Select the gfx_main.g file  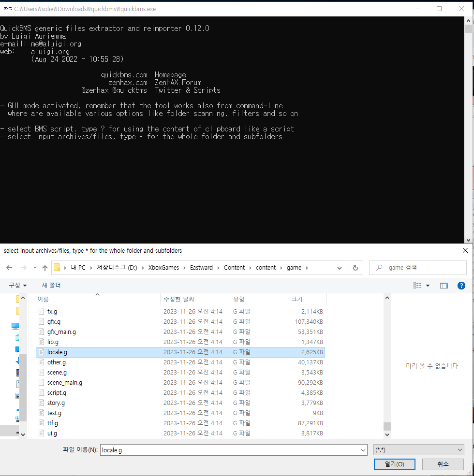(x=180, y=332)
